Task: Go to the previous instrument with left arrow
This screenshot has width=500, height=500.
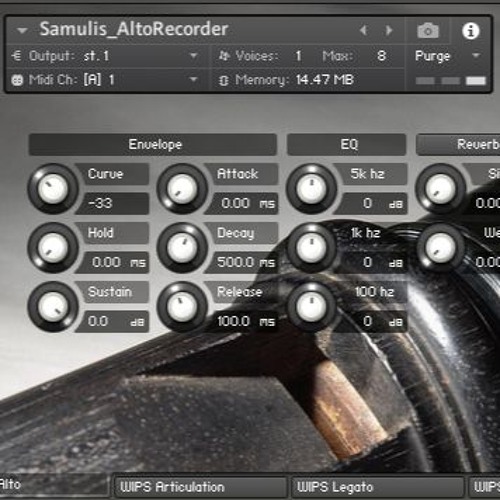Action: 364,31
